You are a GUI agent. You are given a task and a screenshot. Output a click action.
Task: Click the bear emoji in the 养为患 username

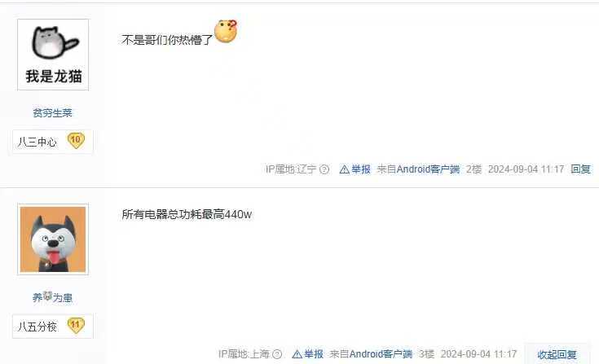[47, 296]
